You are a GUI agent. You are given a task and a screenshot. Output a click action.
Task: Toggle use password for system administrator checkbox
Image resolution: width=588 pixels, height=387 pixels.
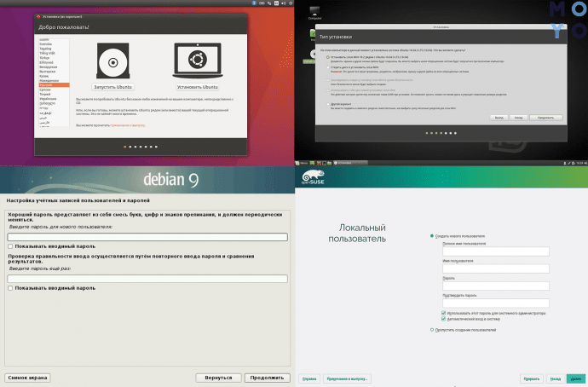(x=444, y=313)
